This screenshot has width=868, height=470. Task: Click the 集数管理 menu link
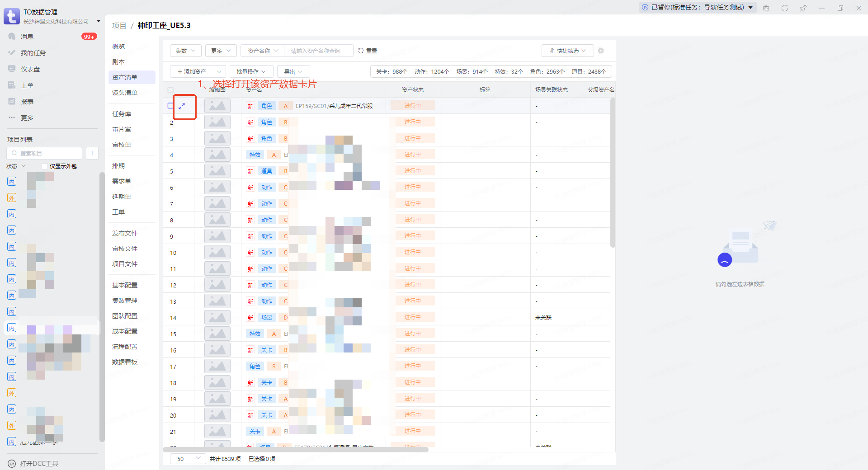(125, 301)
